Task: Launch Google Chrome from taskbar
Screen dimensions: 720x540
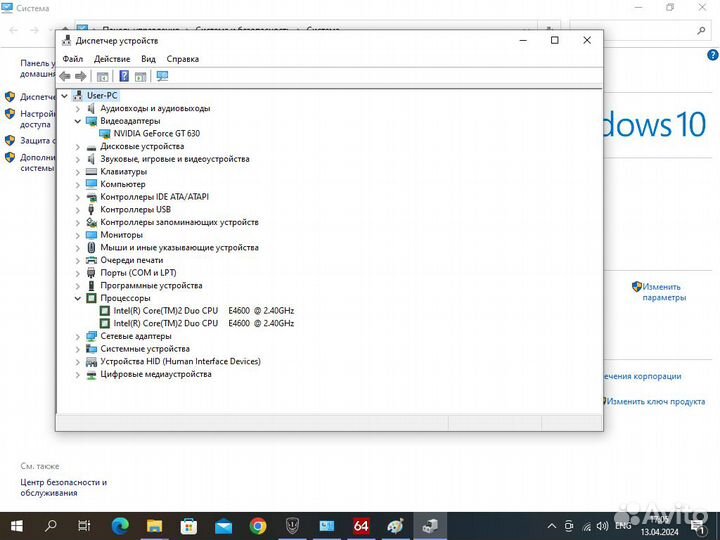Action: pyautogui.click(x=258, y=526)
